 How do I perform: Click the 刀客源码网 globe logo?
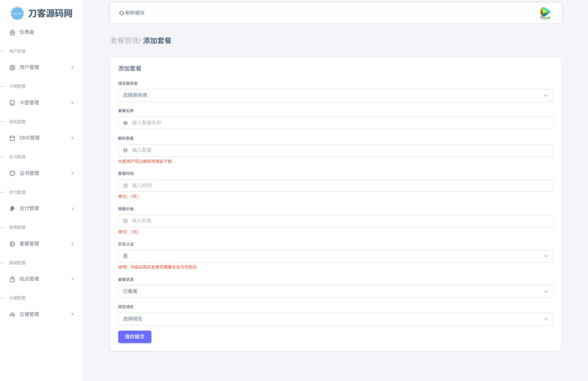click(x=17, y=13)
